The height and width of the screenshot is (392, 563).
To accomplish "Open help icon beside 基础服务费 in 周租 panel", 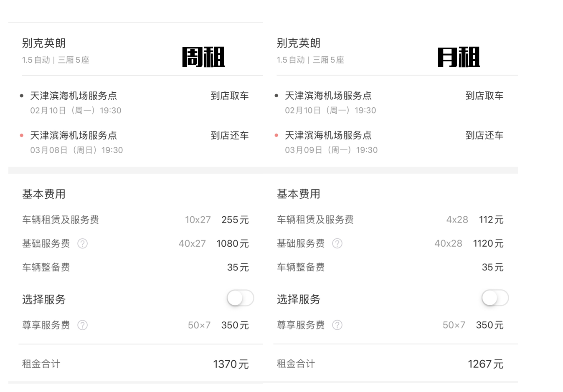I will pyautogui.click(x=83, y=243).
